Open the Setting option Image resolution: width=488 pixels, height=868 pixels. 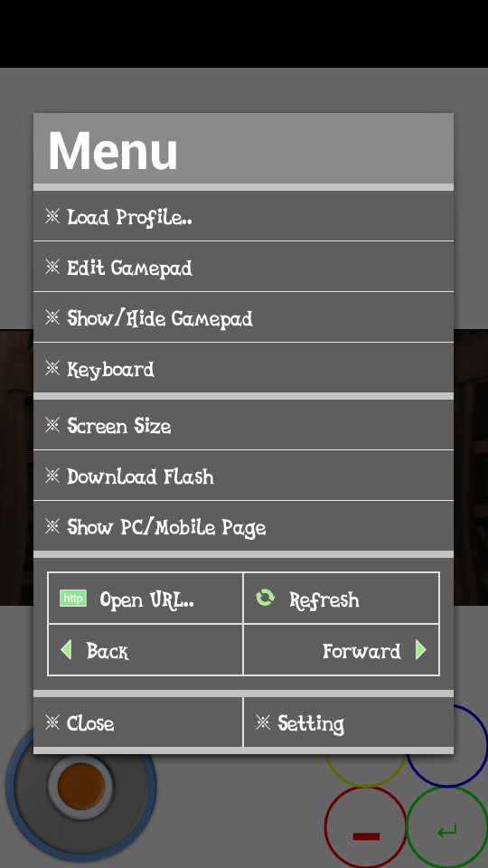tap(349, 722)
